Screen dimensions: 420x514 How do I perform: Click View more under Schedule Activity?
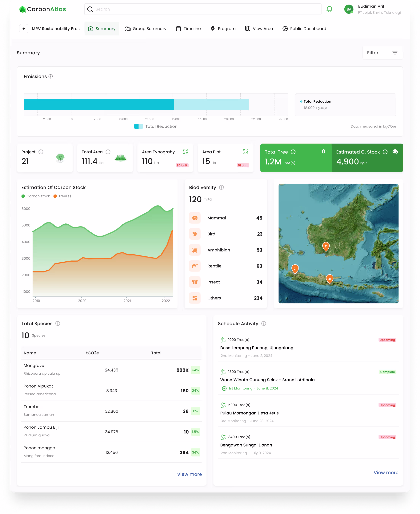[x=386, y=472]
